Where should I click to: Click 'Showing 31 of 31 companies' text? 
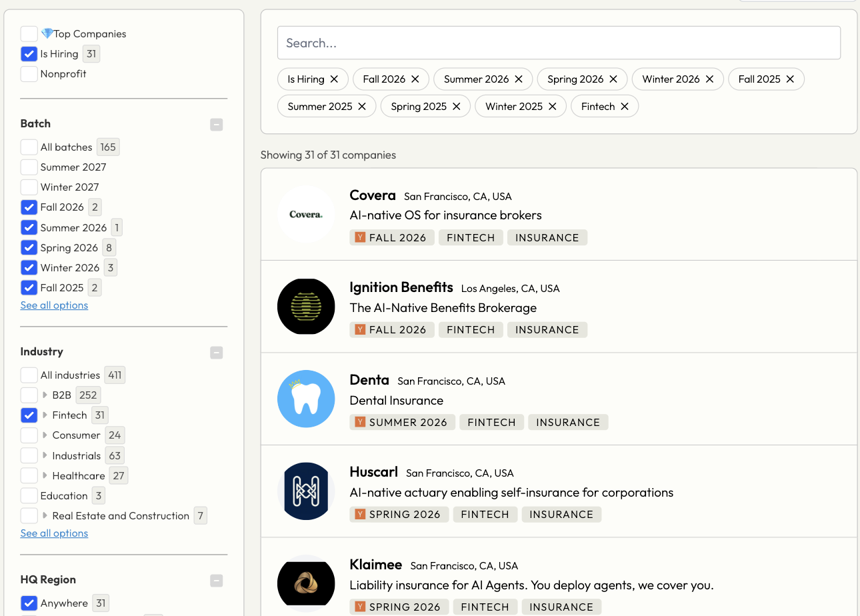point(328,155)
